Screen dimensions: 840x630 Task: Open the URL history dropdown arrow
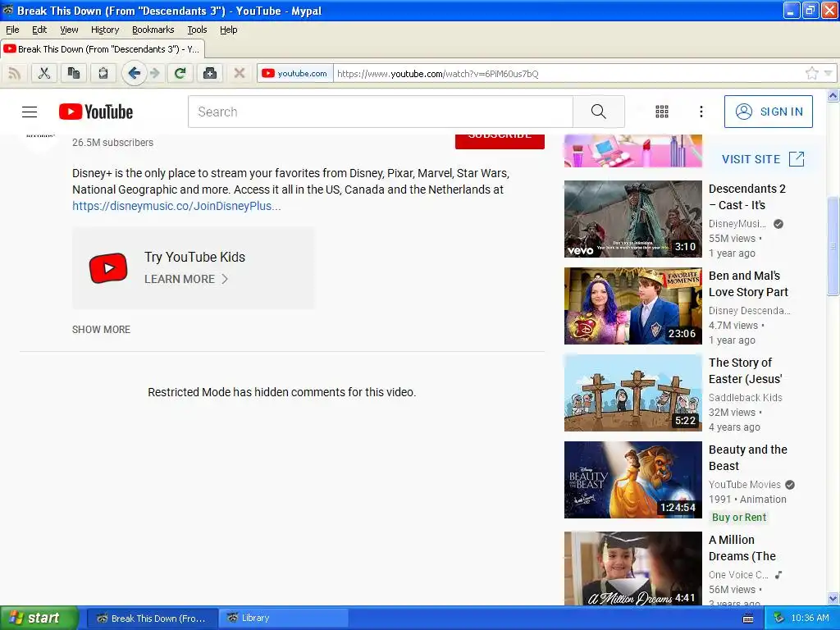[829, 73]
